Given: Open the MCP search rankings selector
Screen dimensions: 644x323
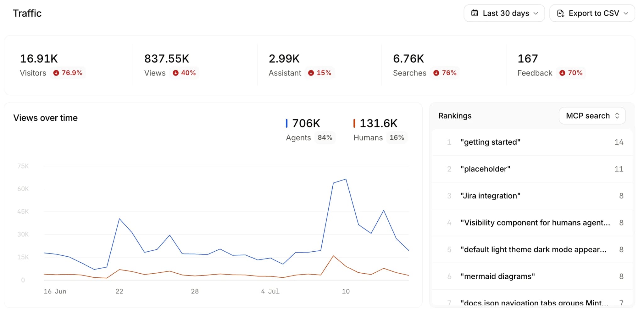Looking at the screenshot, I should click(592, 116).
